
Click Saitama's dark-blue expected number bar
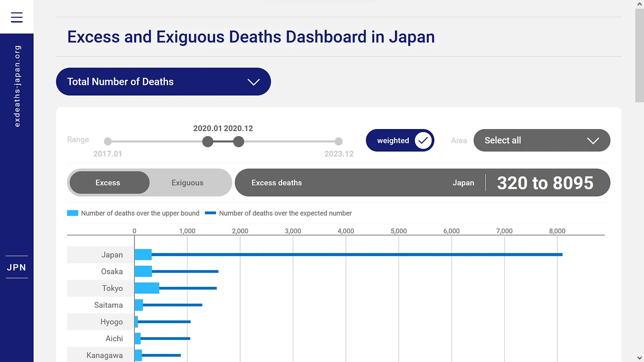click(x=172, y=305)
